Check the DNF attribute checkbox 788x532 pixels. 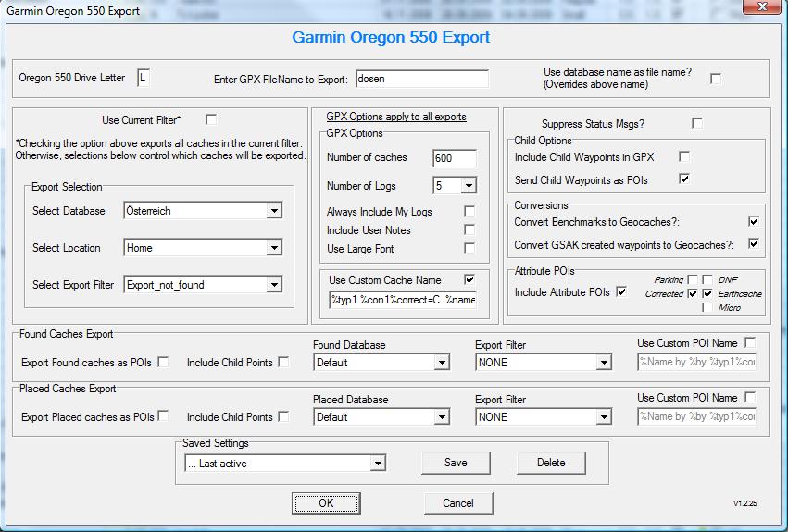pos(707,279)
